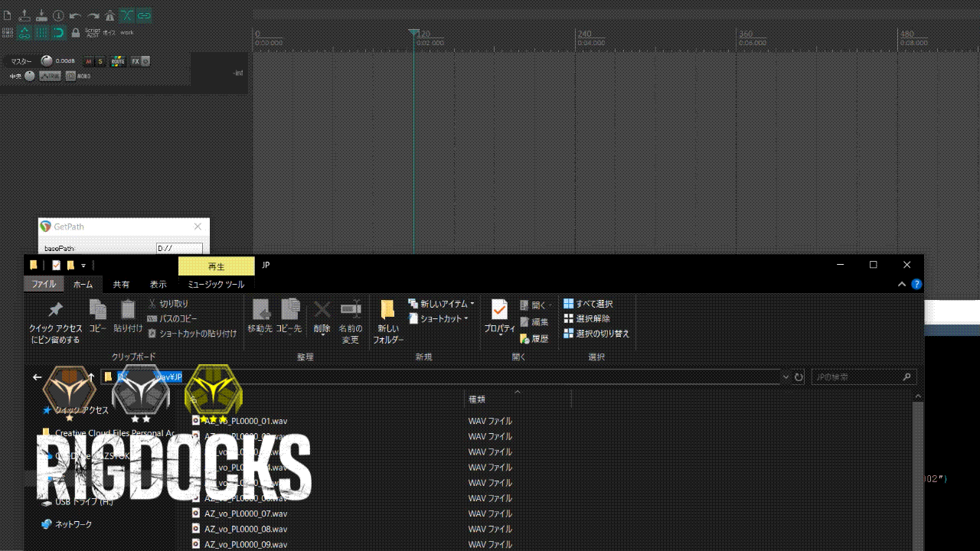Click the work toolbar button

pyautogui.click(x=127, y=33)
